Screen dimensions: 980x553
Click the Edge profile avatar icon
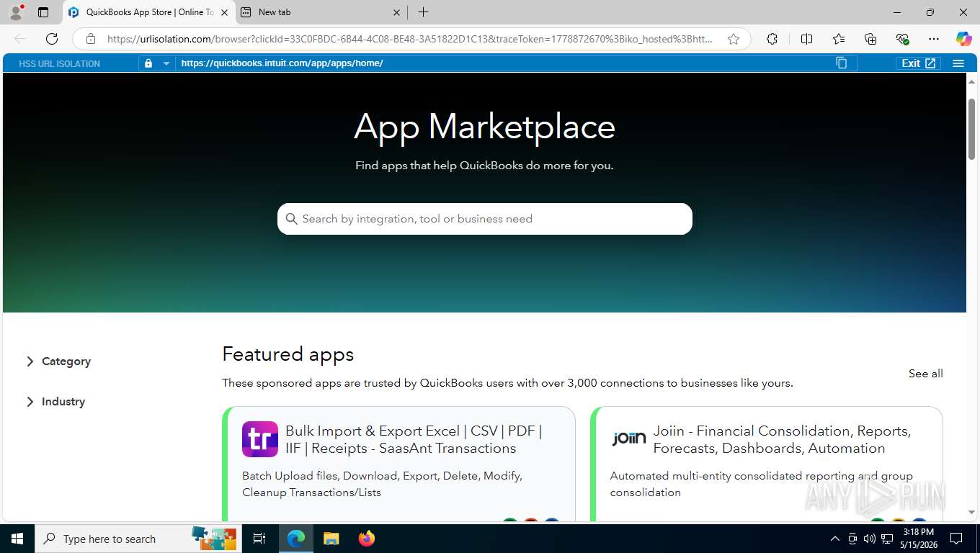coord(15,12)
